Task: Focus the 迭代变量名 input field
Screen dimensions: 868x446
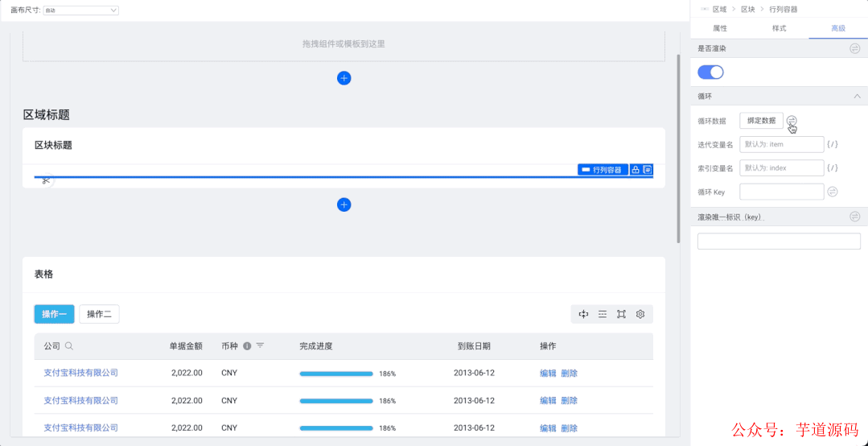Action: click(x=782, y=145)
